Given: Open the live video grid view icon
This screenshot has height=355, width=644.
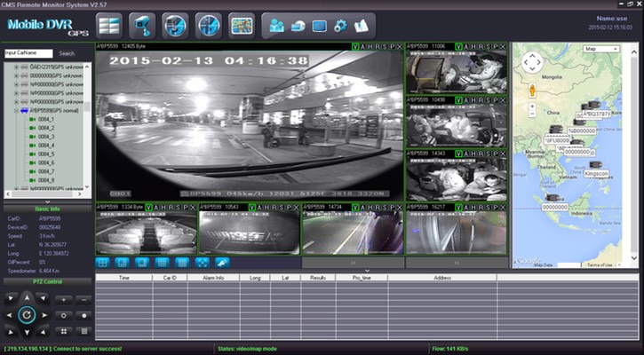Looking at the screenshot, I should point(111,24).
